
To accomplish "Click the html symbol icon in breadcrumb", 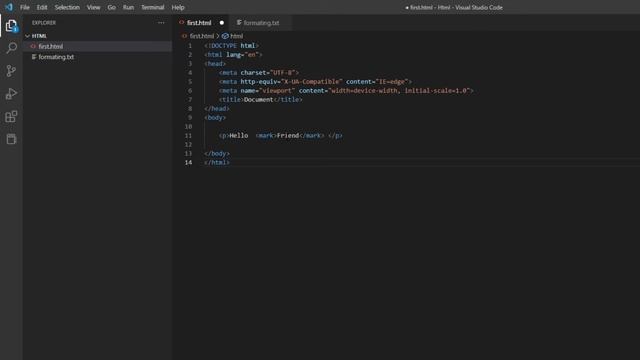I will tap(225, 36).
